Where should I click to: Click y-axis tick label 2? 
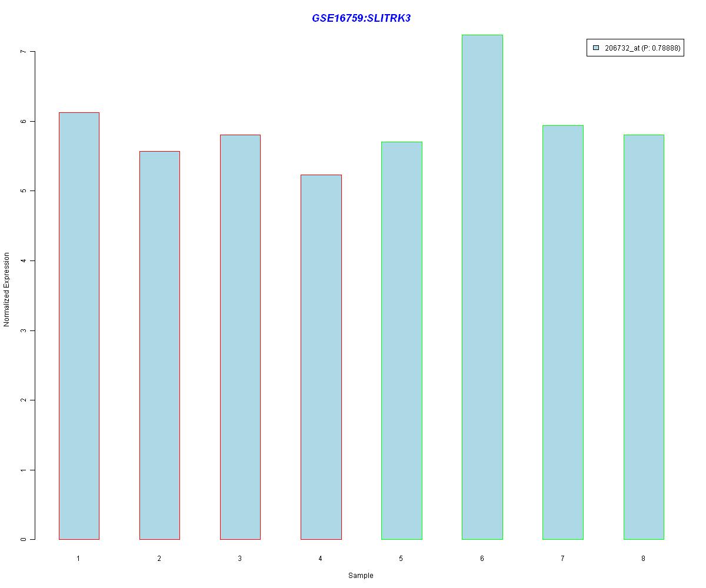pos(24,400)
